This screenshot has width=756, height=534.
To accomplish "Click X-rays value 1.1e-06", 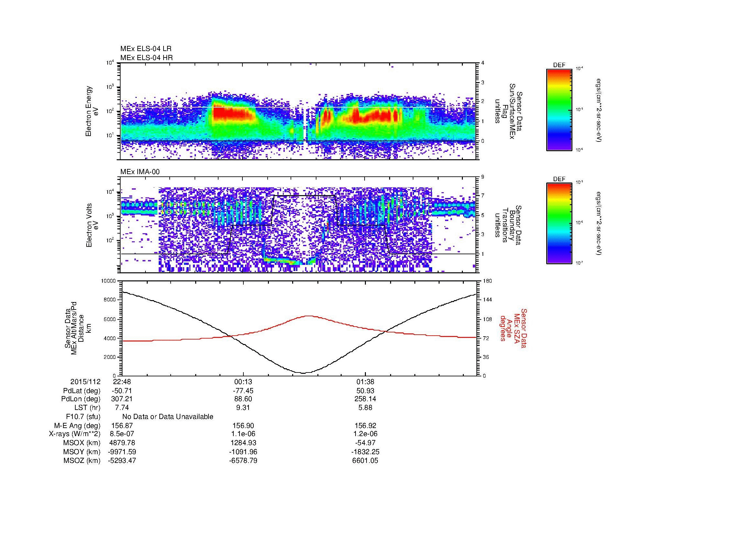I will point(243,434).
